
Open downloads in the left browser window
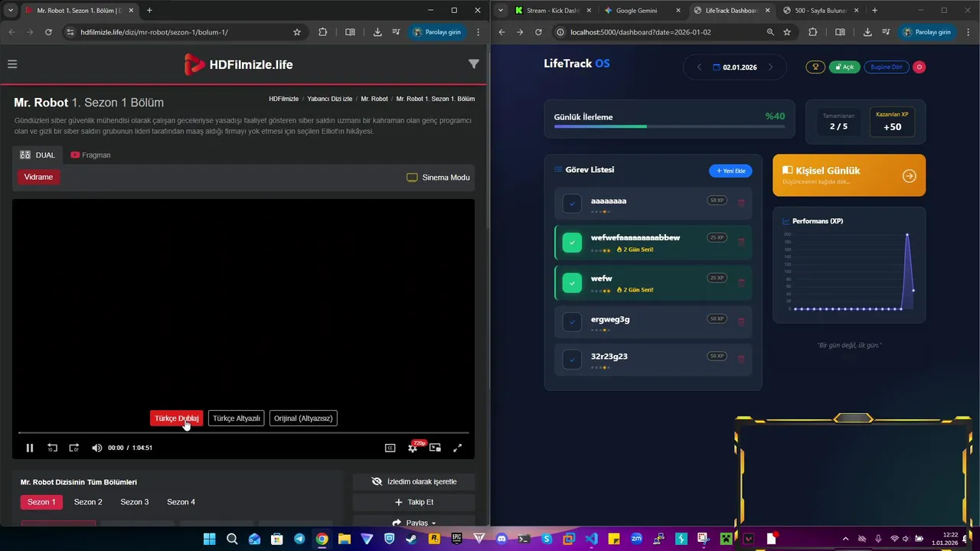pyautogui.click(x=377, y=32)
